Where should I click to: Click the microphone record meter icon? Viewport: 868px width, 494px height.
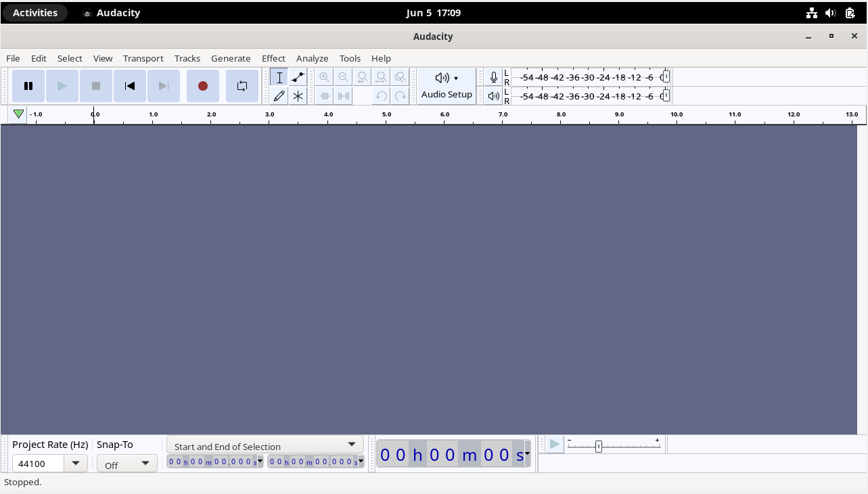(x=494, y=77)
